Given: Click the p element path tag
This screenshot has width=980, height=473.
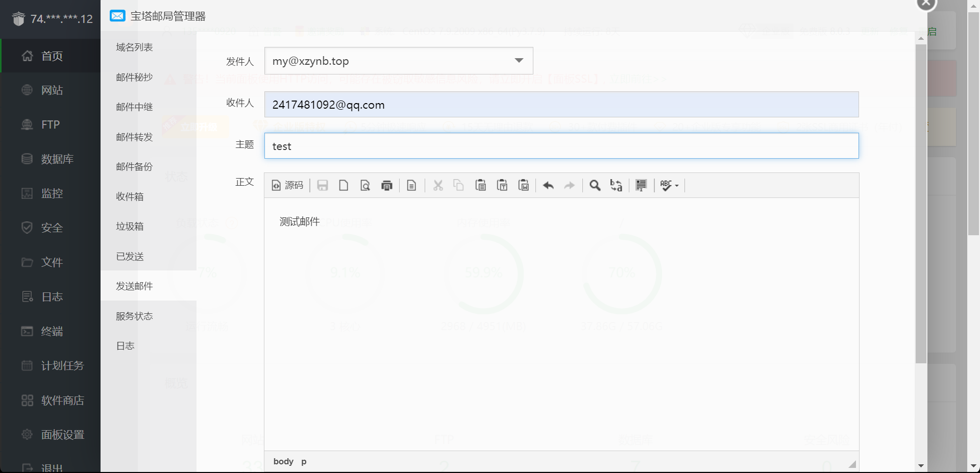Looking at the screenshot, I should coord(304,461).
